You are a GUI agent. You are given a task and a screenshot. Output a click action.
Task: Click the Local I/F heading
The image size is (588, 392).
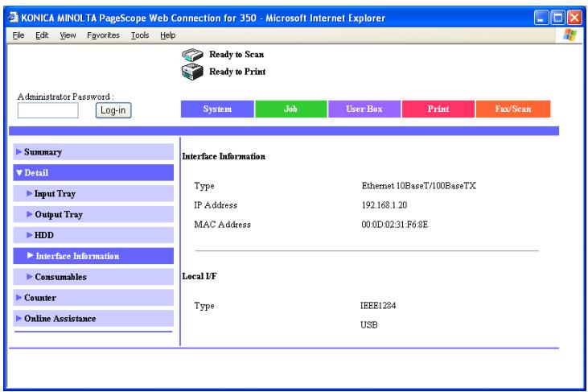point(199,276)
